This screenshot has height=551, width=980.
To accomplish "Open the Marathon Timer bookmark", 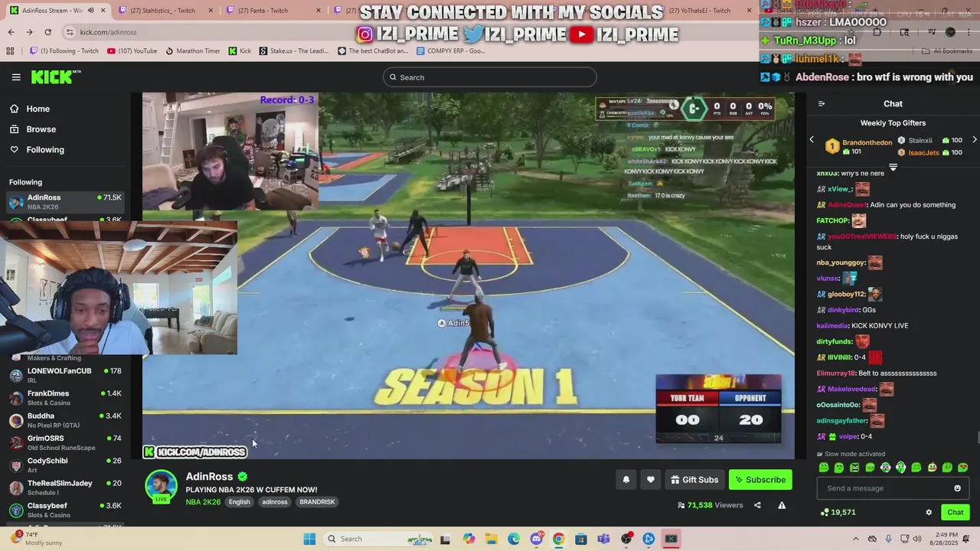I will tap(192, 51).
